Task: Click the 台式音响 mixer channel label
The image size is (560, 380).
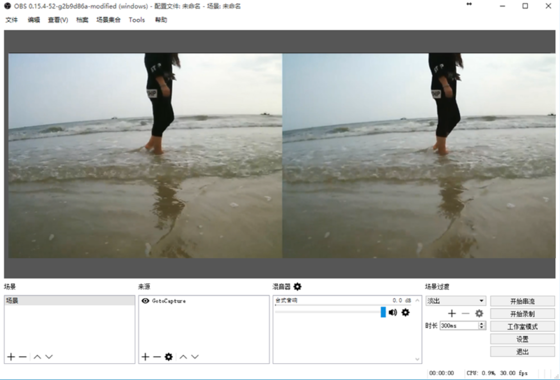Action: [286, 300]
